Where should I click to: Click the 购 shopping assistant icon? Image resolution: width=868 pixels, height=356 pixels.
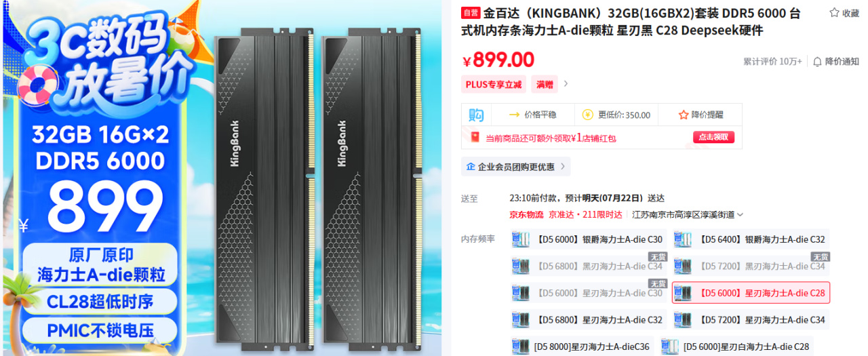pos(476,115)
